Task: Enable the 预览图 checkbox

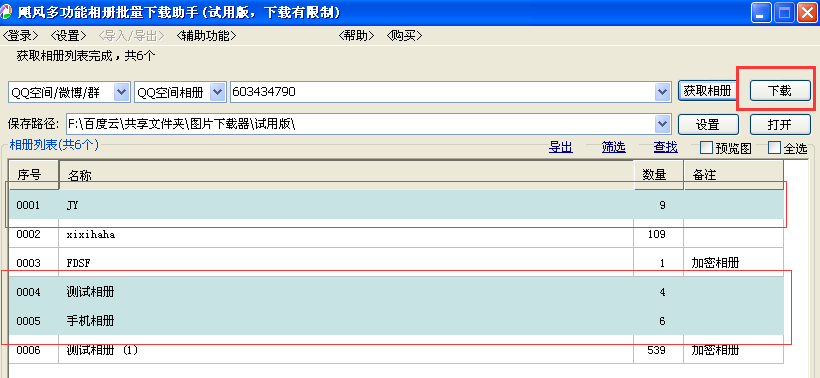Action: 706,148
